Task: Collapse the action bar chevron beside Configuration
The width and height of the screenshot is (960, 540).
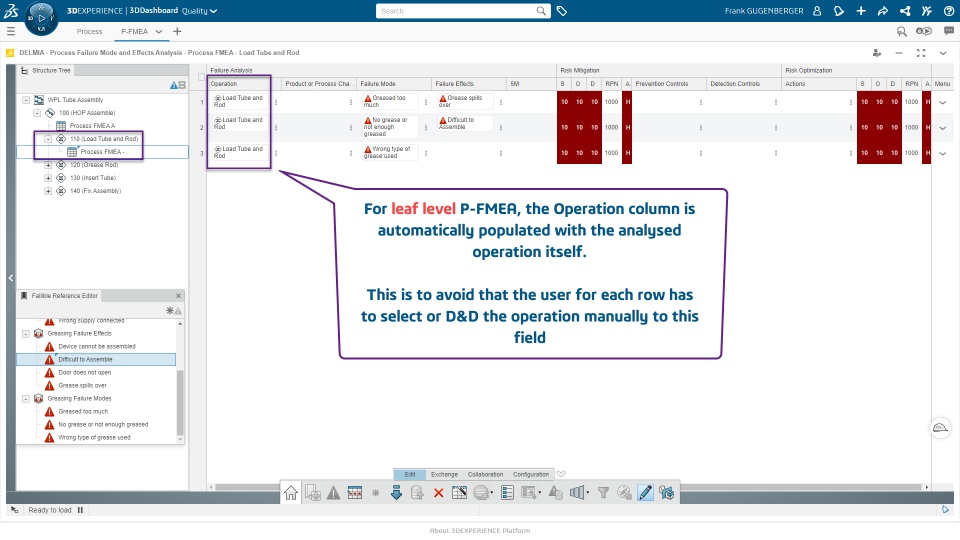Action: pyautogui.click(x=561, y=474)
